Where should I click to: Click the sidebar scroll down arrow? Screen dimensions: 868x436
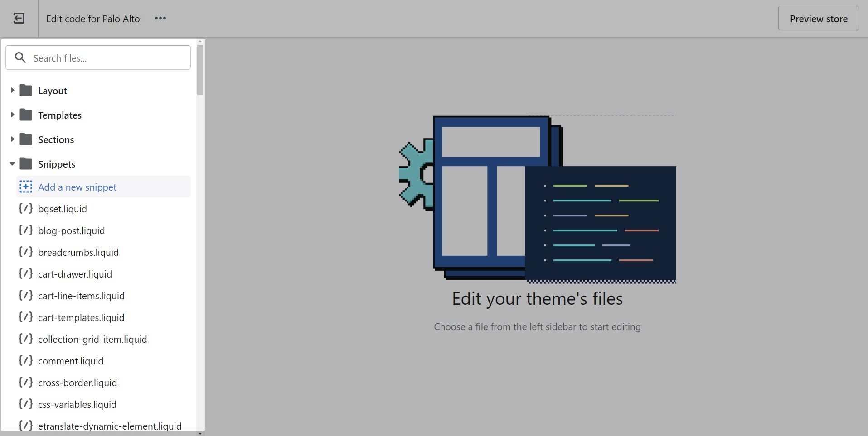tap(200, 433)
